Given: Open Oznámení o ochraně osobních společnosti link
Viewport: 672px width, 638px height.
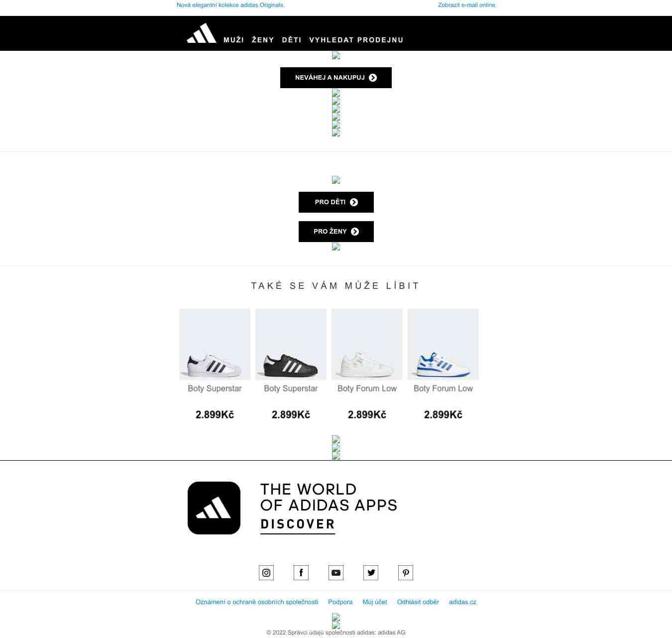Looking at the screenshot, I should coord(257,602).
